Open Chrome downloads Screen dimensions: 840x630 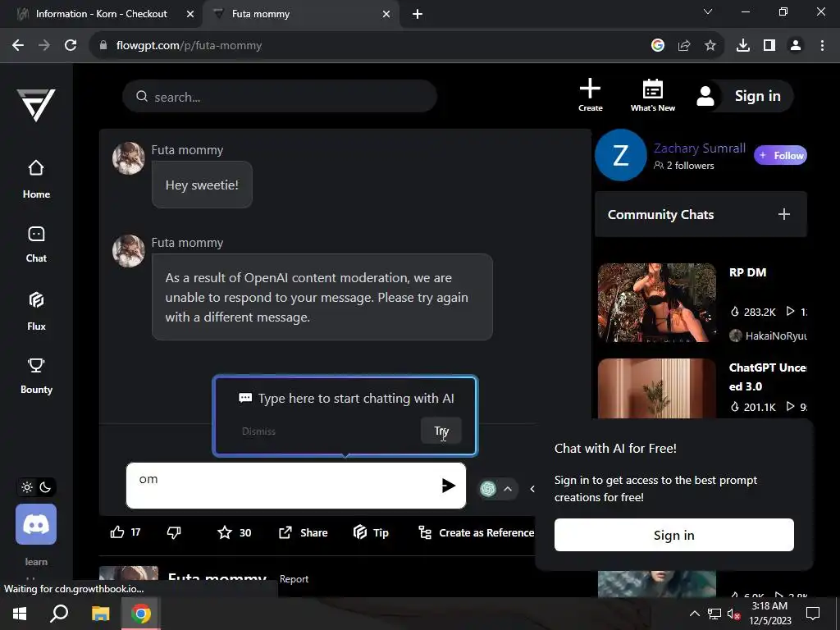[743, 46]
